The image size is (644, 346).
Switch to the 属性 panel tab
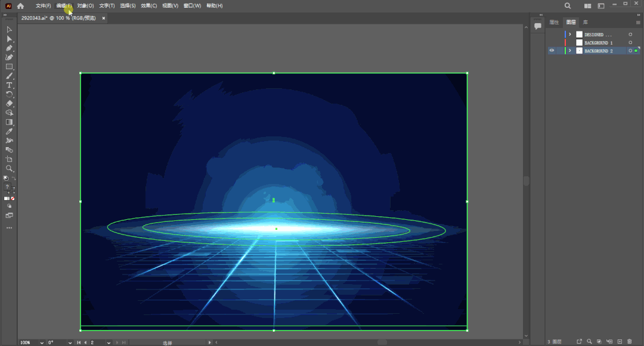554,22
